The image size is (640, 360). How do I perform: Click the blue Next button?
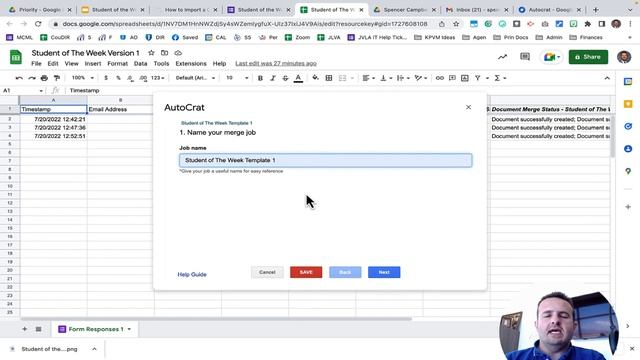point(384,272)
